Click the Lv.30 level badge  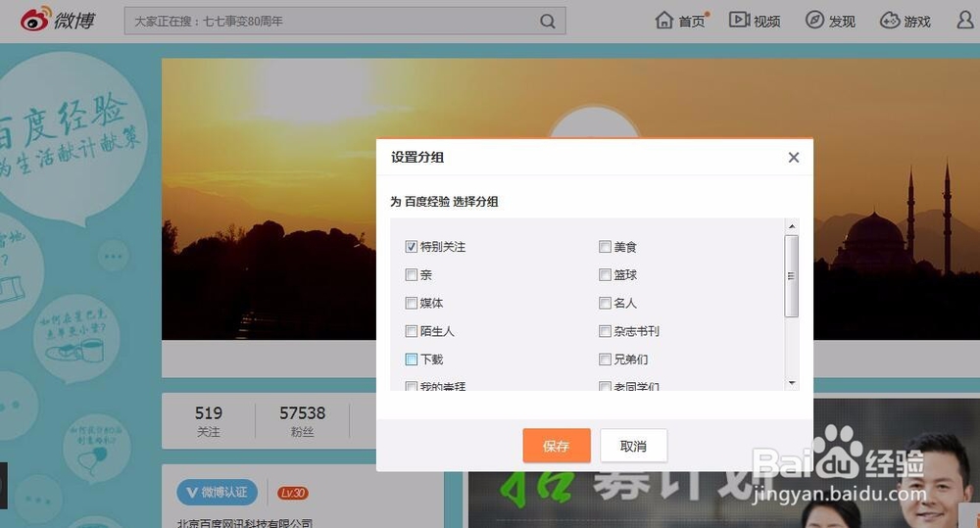(x=292, y=493)
